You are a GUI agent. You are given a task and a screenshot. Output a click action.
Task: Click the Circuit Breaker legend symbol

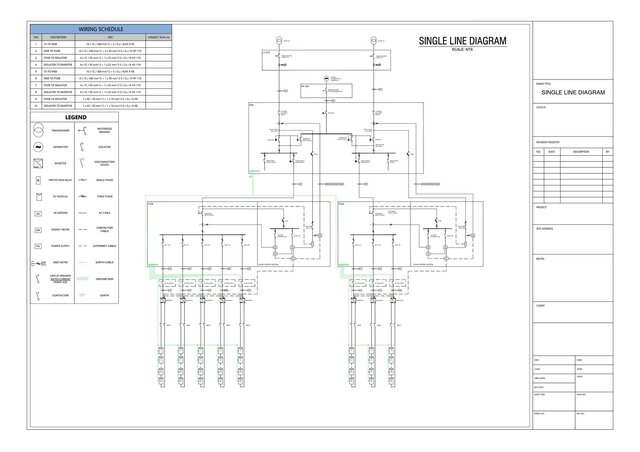pyautogui.click(x=38, y=279)
